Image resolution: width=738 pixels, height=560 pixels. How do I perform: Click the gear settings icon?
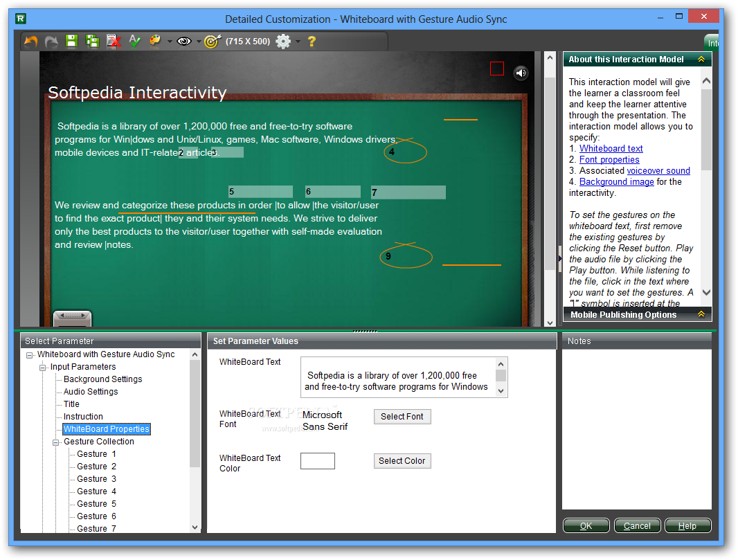coord(283,42)
